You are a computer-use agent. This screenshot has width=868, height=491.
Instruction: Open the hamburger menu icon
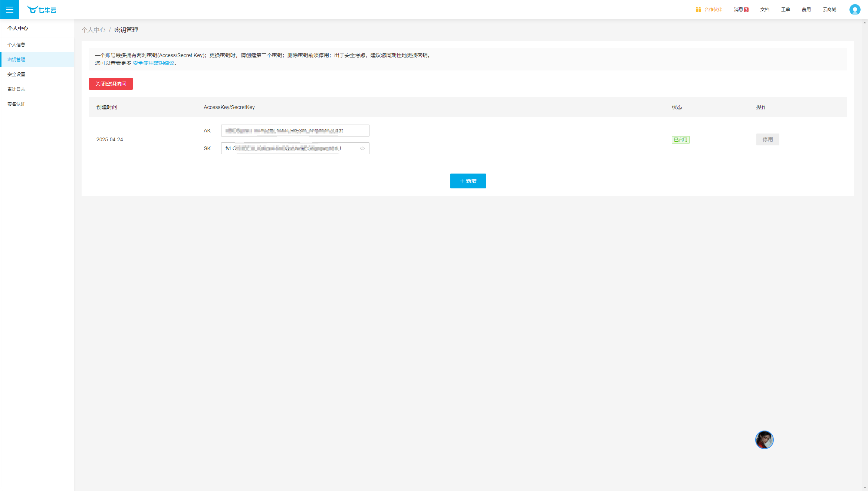click(x=10, y=10)
